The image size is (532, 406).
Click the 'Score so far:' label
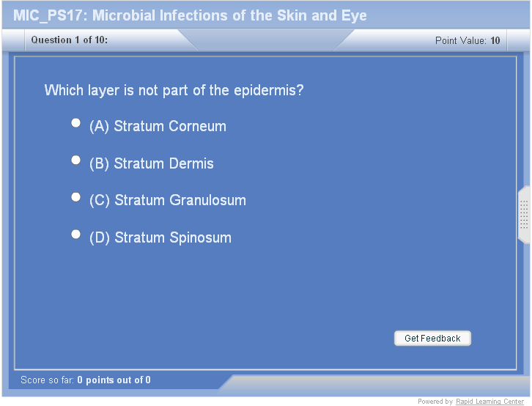click(x=47, y=380)
